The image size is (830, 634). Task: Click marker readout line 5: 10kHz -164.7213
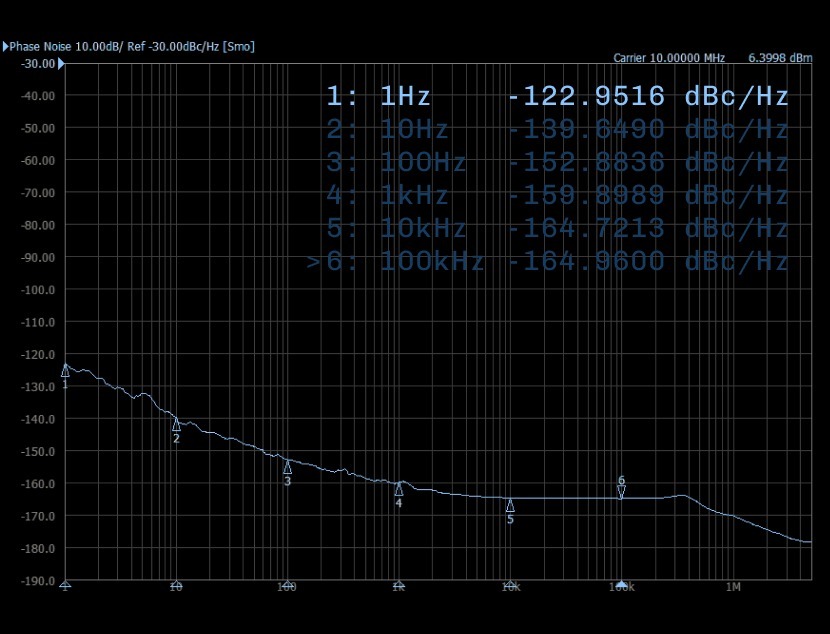coord(557,229)
